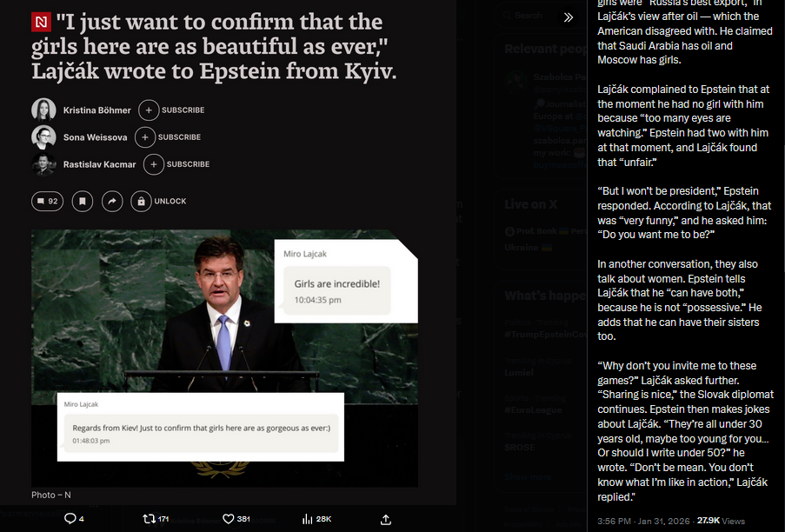785x532 pixels.
Task: Click the 'Relevant people' heading
Action: tap(546, 49)
